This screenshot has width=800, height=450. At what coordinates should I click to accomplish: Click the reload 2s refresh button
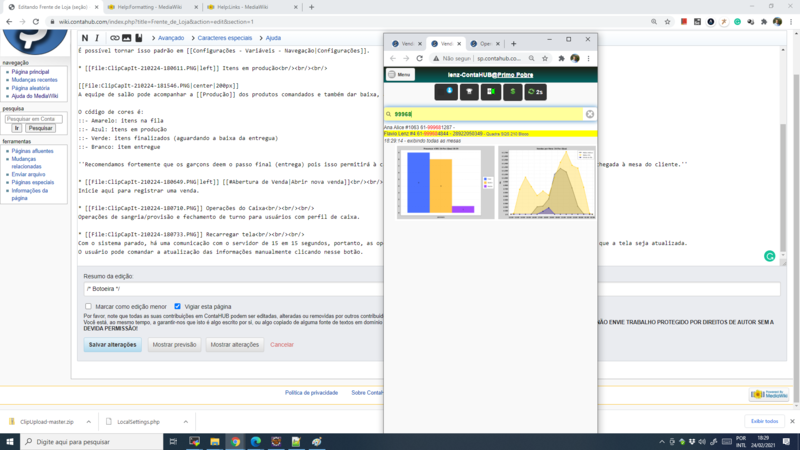click(x=535, y=92)
